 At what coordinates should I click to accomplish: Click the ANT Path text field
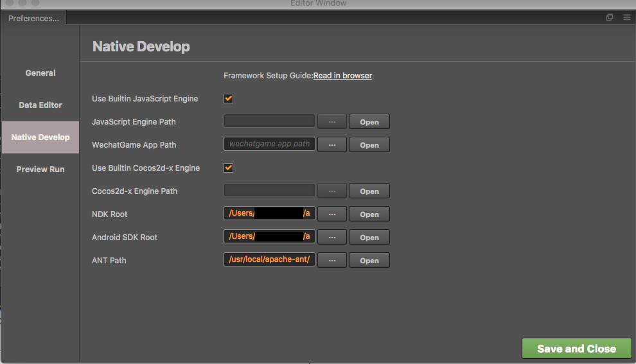coord(269,260)
